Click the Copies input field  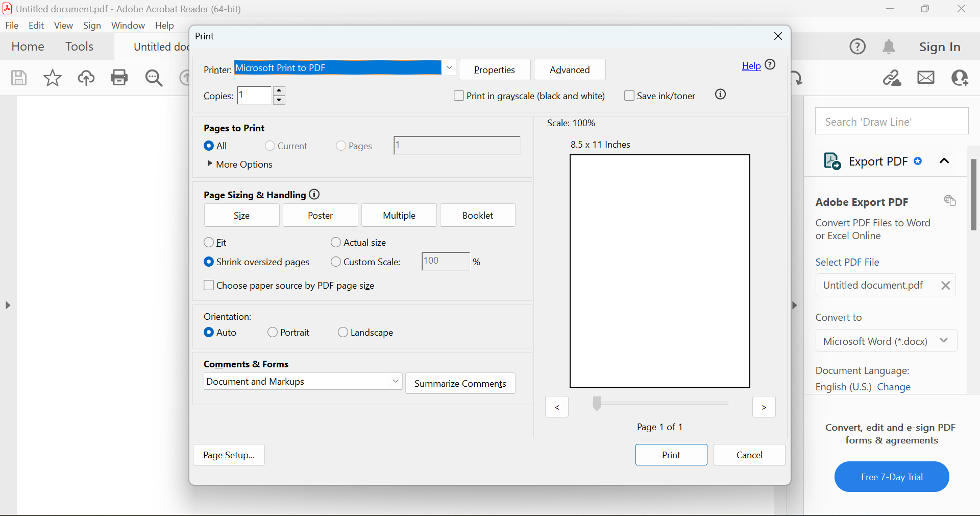coord(255,96)
